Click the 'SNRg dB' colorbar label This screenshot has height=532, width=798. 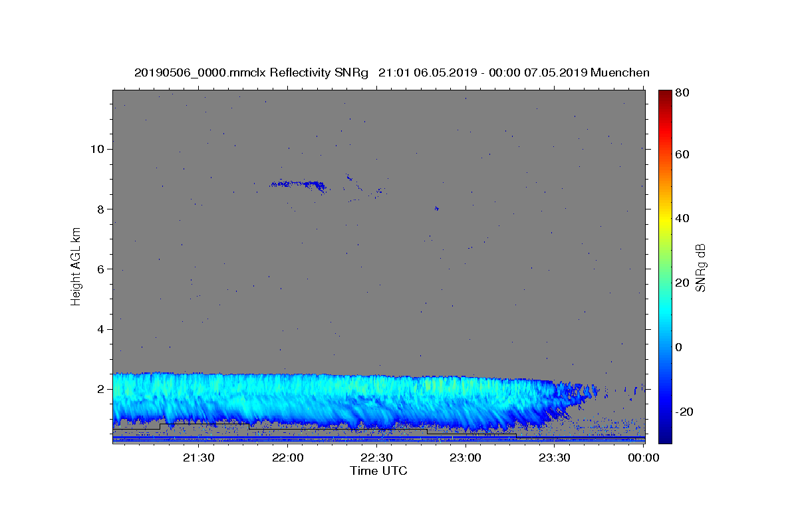pyautogui.click(x=700, y=267)
